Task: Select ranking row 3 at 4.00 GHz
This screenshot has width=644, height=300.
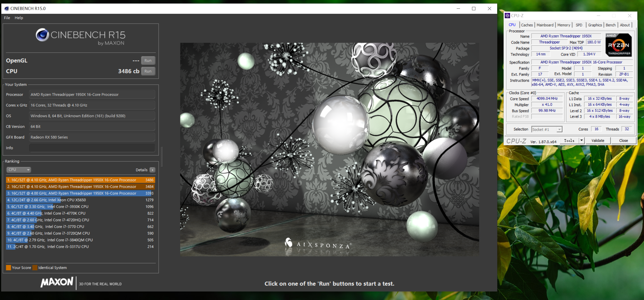Action: pos(81,193)
